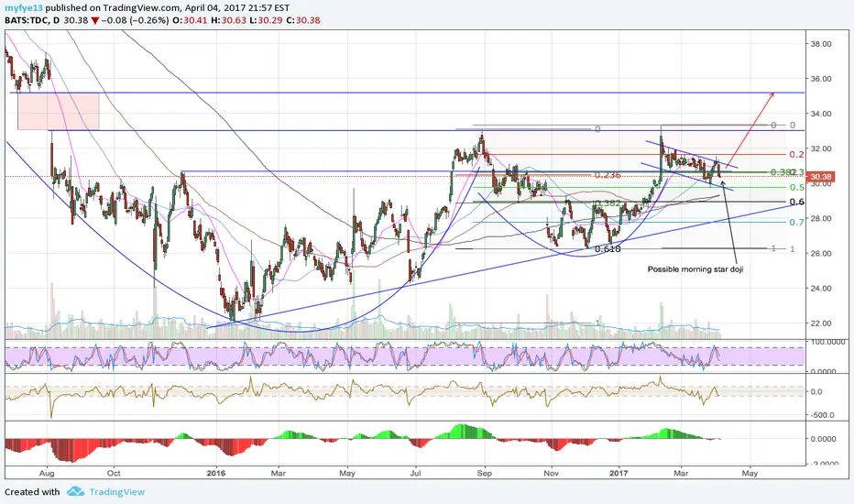Click the Aug date axis label
Screen dimensions: 854x504
(48, 473)
